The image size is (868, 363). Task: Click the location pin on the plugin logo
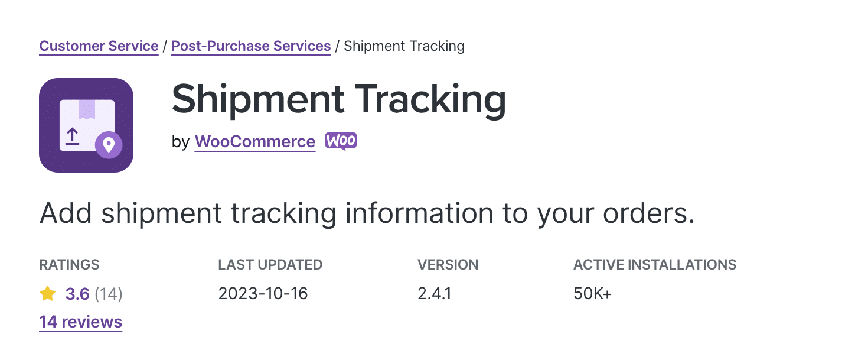tap(109, 144)
